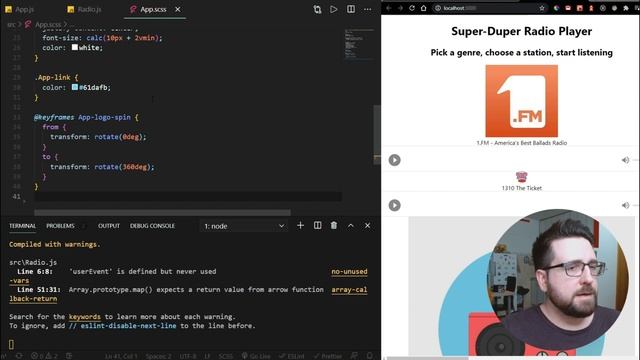
Task: Switch to the Radio.js editor tab
Action: point(84,9)
